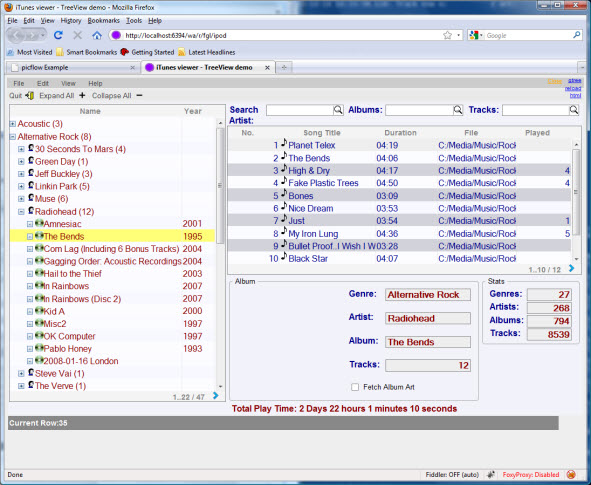Expand the Jeff Buckley artist node

tap(21, 174)
